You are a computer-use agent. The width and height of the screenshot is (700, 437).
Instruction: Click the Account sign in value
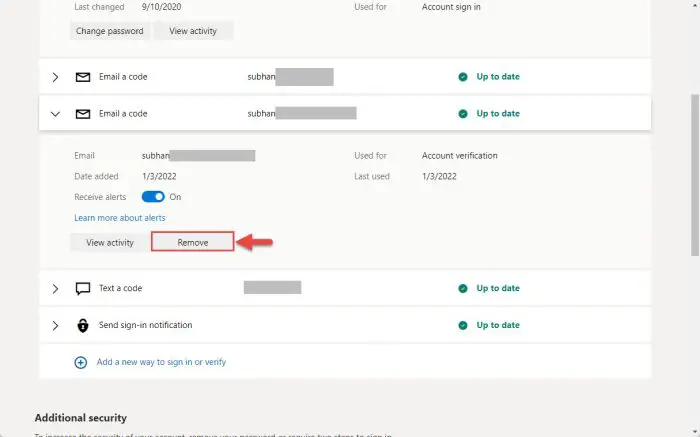pyautogui.click(x=451, y=7)
